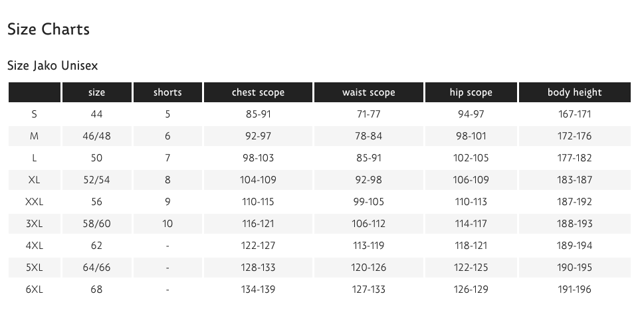Click the waist scope column header

pyautogui.click(x=369, y=92)
